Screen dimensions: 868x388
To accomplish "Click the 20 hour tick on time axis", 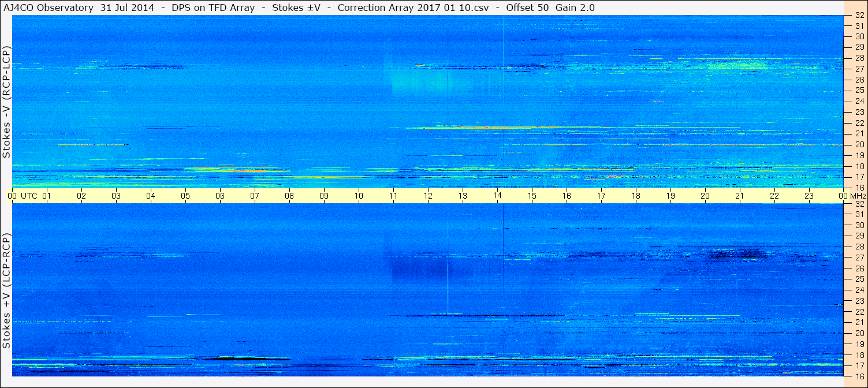I will click(705, 196).
